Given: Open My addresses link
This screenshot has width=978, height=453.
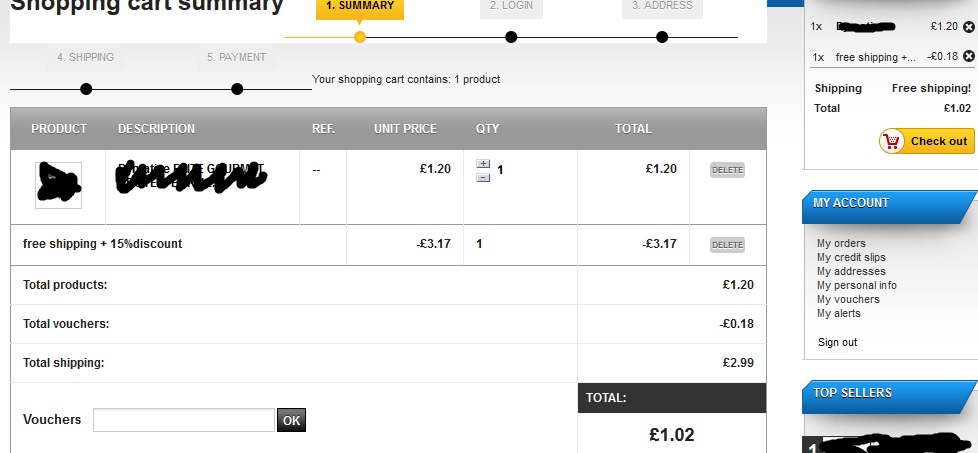Looking at the screenshot, I should click(851, 271).
